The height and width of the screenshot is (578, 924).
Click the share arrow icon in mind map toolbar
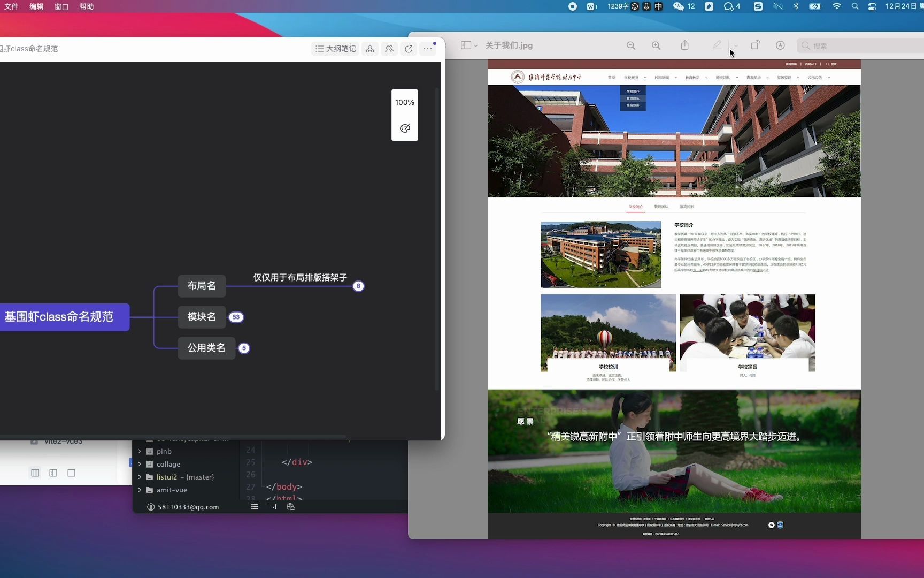point(409,49)
